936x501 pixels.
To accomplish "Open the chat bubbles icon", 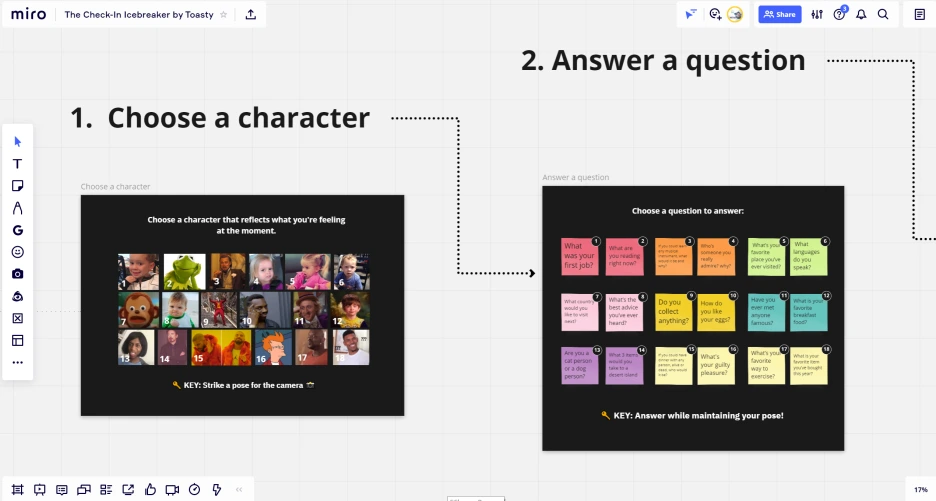I will [84, 490].
